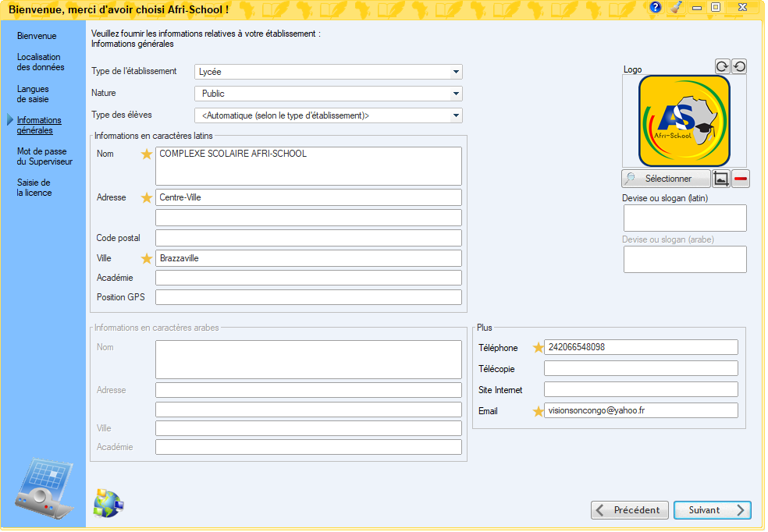This screenshot has height=532, width=768.
Task: Open the Type des élèves dropdown
Action: [x=328, y=115]
